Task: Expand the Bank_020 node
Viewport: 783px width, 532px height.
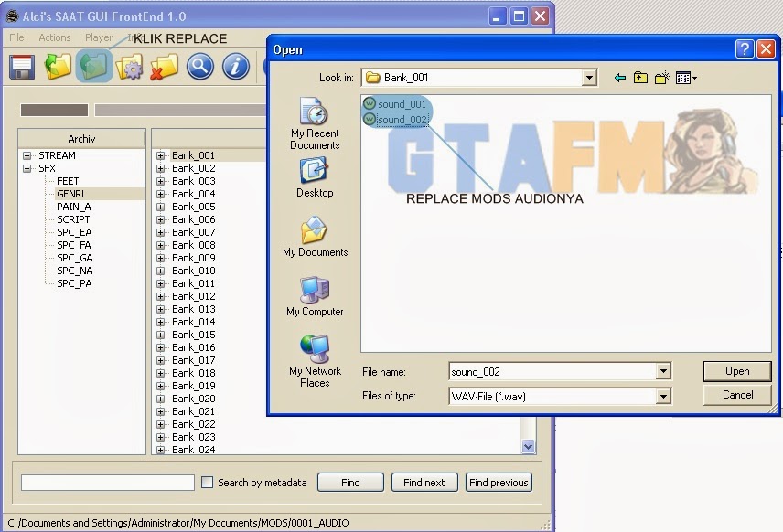Action: pyautogui.click(x=160, y=399)
